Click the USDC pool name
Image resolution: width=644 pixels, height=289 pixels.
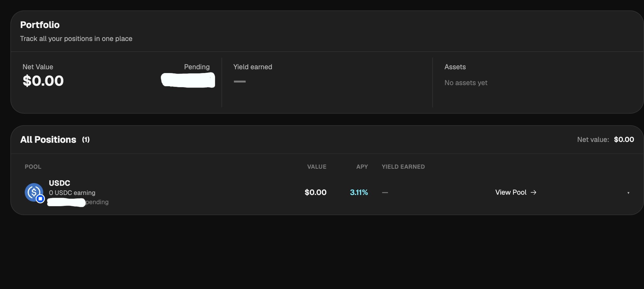point(59,183)
